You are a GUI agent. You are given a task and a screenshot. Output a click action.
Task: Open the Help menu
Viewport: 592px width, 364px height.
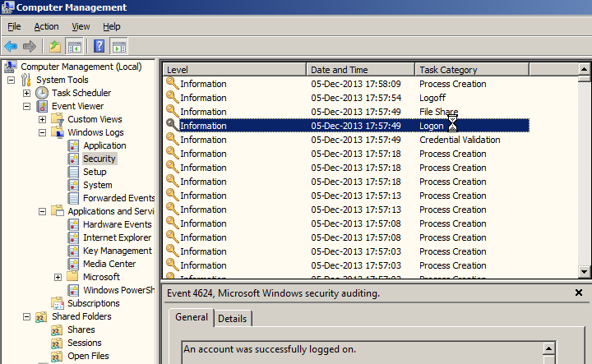(111, 26)
